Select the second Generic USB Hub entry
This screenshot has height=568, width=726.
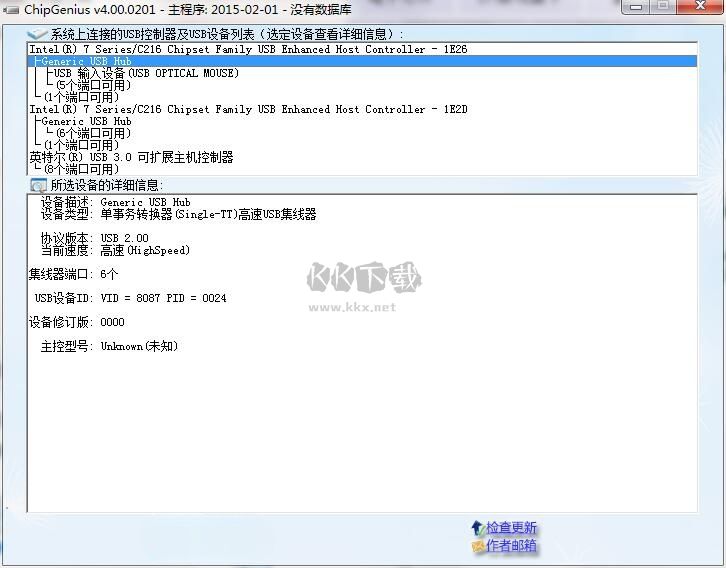(x=86, y=121)
